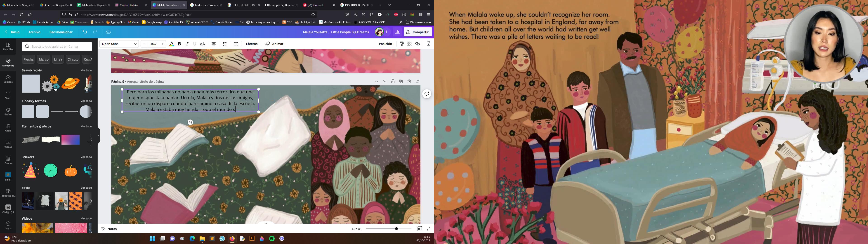Go back to Inicio
868x244 pixels.
pos(12,32)
